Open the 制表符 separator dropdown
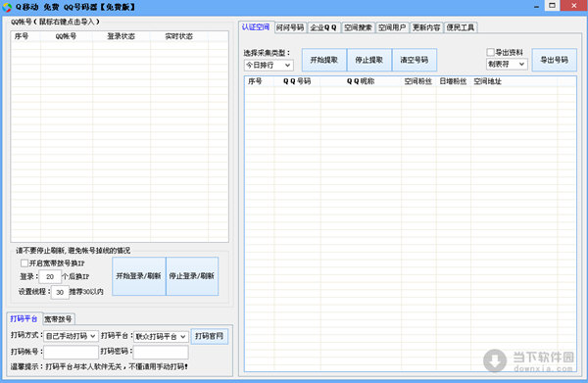The width and height of the screenshot is (588, 383). click(507, 64)
